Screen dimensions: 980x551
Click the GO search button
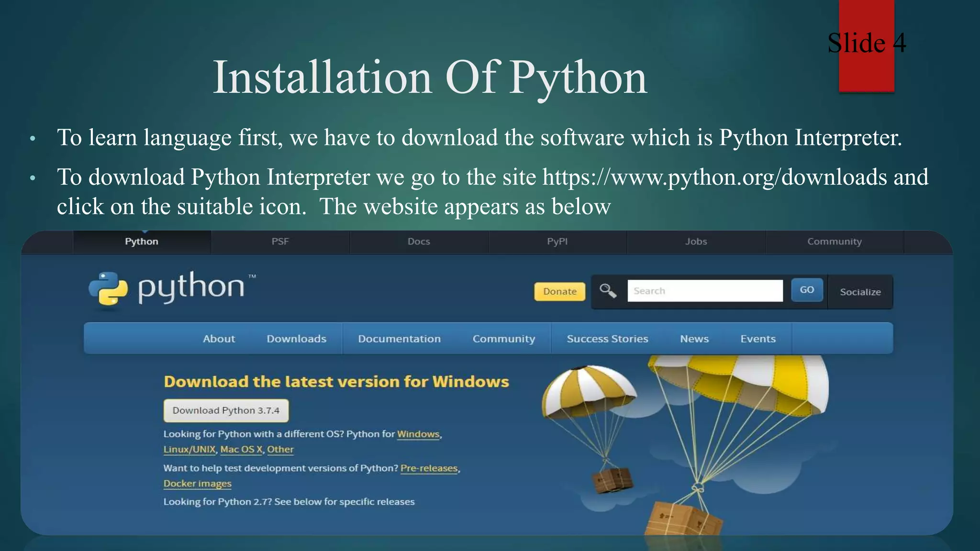(807, 290)
